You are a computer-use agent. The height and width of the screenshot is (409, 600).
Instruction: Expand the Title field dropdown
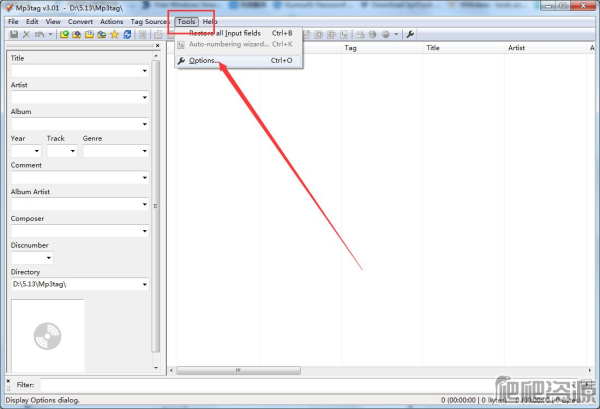pyautogui.click(x=144, y=71)
